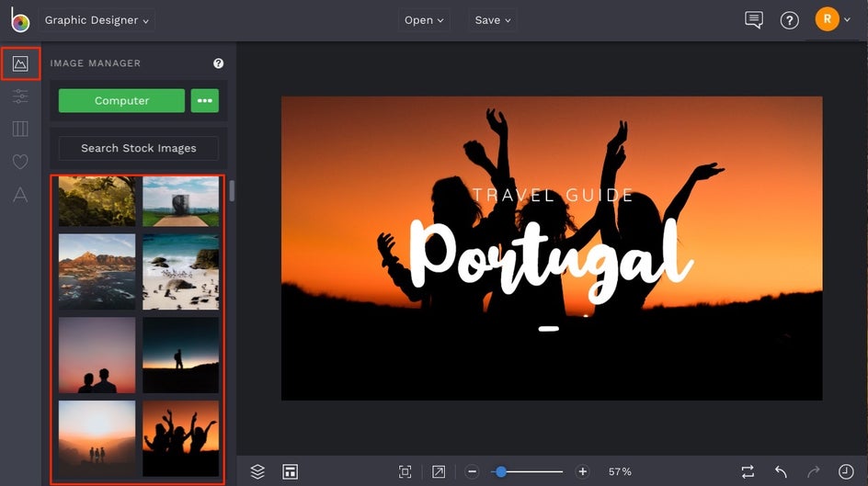The height and width of the screenshot is (486, 868).
Task: Click the fit-to-screen icon
Action: (x=405, y=471)
